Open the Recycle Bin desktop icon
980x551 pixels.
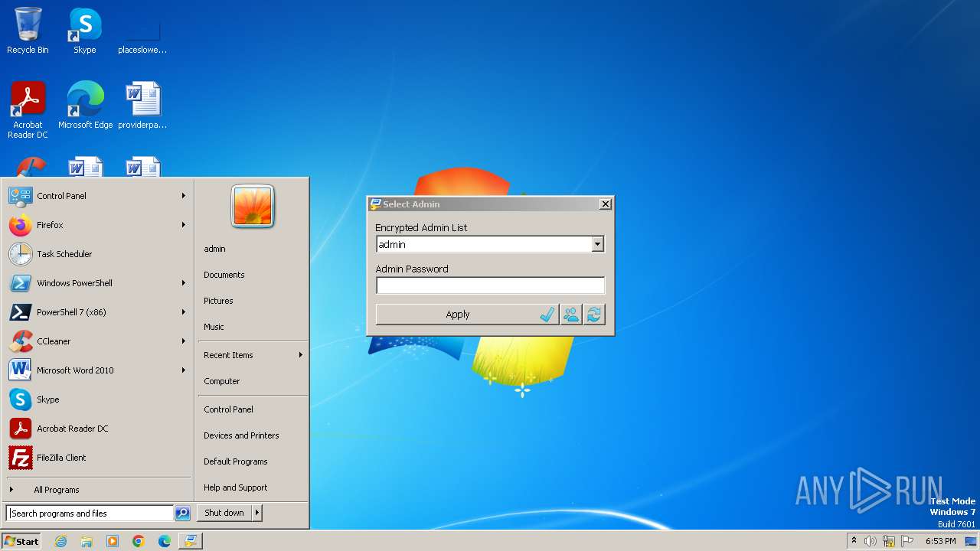tap(28, 31)
